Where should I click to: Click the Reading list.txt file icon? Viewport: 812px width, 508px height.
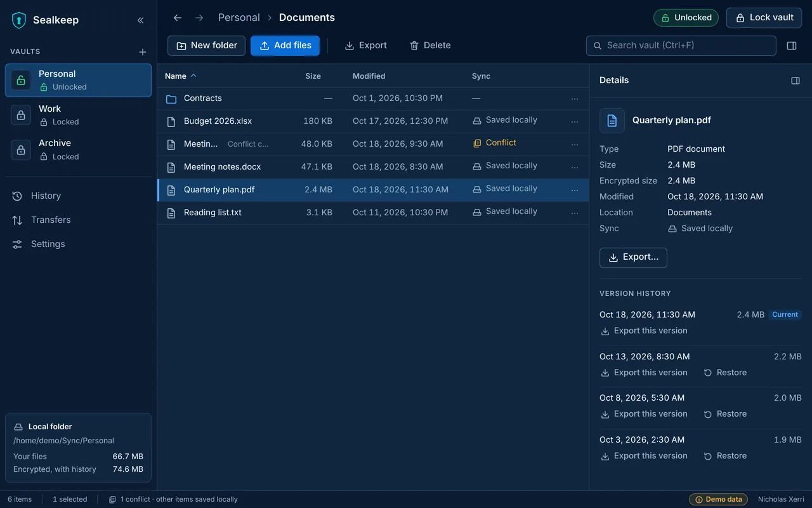point(171,213)
